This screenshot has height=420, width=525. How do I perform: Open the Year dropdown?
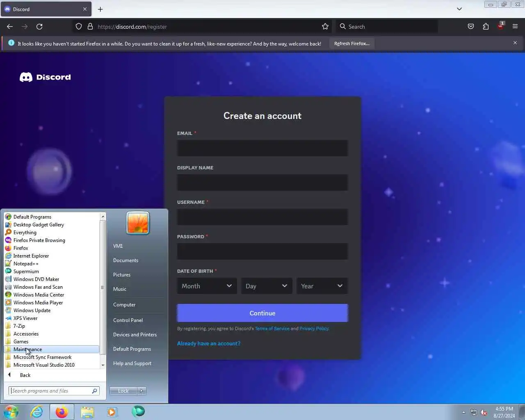(x=322, y=286)
